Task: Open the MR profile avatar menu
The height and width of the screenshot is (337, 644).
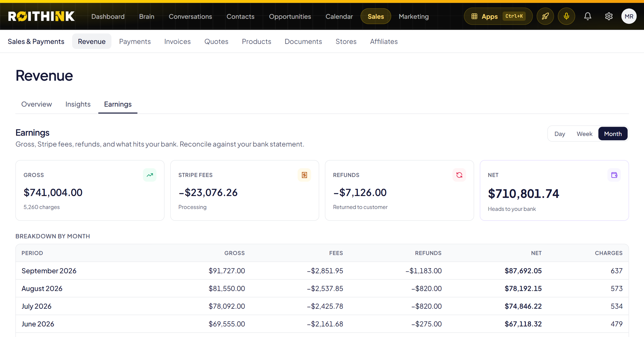Action: 629,16
